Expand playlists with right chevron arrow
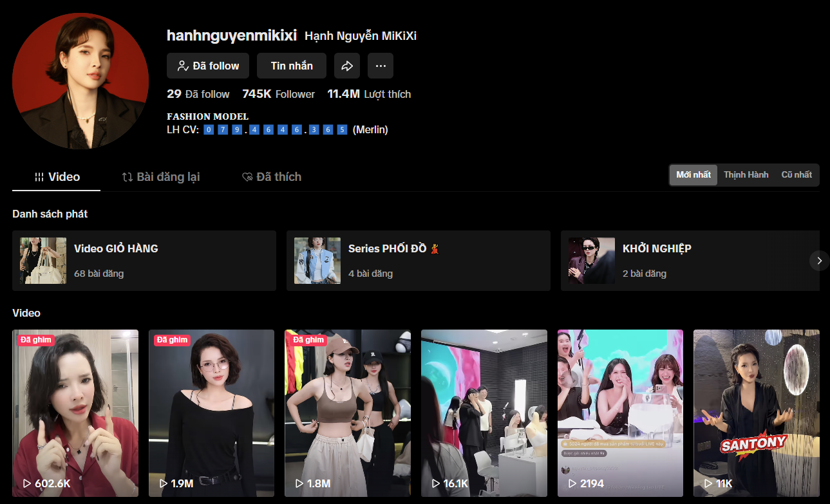830x504 pixels. (819, 261)
